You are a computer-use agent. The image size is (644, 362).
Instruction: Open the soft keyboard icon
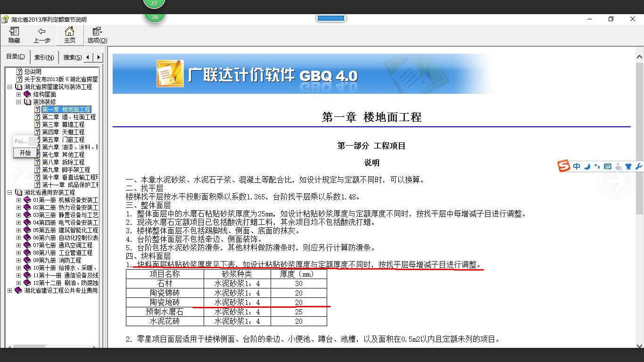click(x=607, y=166)
